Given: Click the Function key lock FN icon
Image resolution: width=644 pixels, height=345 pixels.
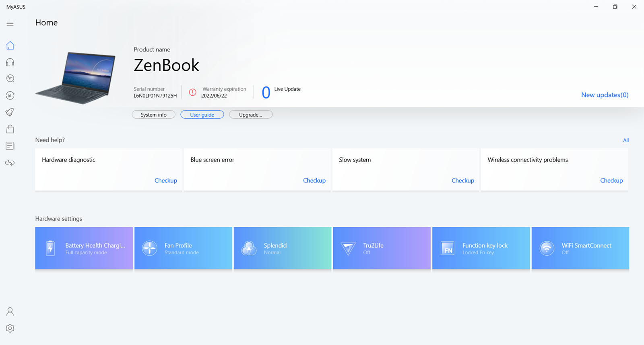Looking at the screenshot, I should point(448,248).
